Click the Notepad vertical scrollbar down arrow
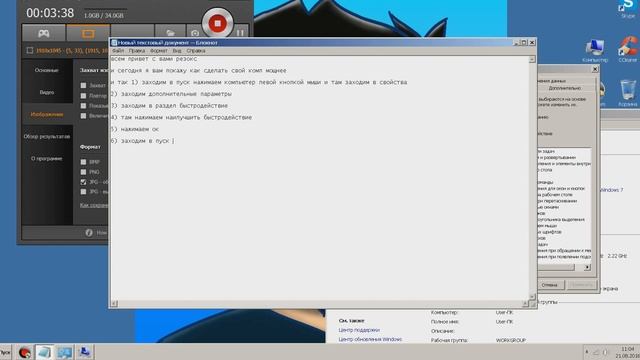This screenshot has width=640, height=360. tap(532, 297)
